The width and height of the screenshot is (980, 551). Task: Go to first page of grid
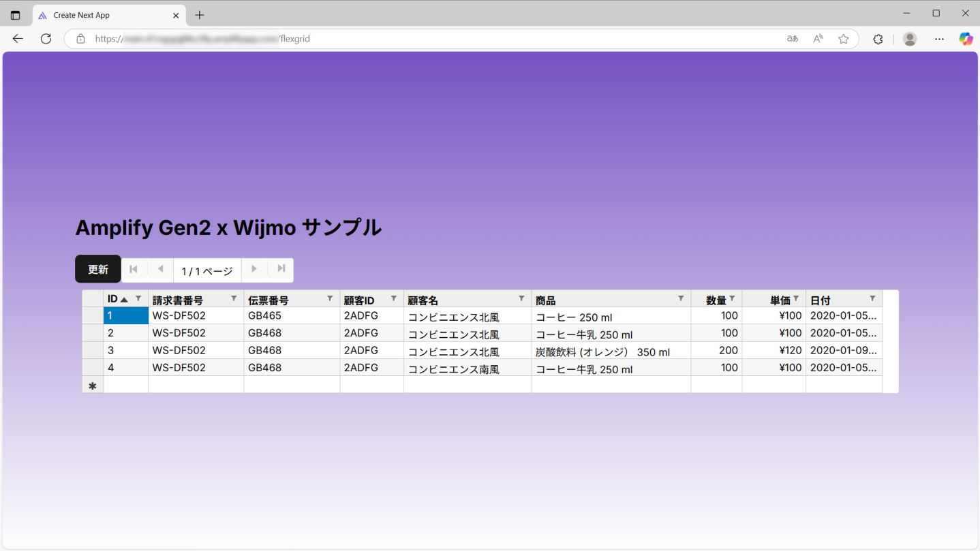click(x=134, y=270)
